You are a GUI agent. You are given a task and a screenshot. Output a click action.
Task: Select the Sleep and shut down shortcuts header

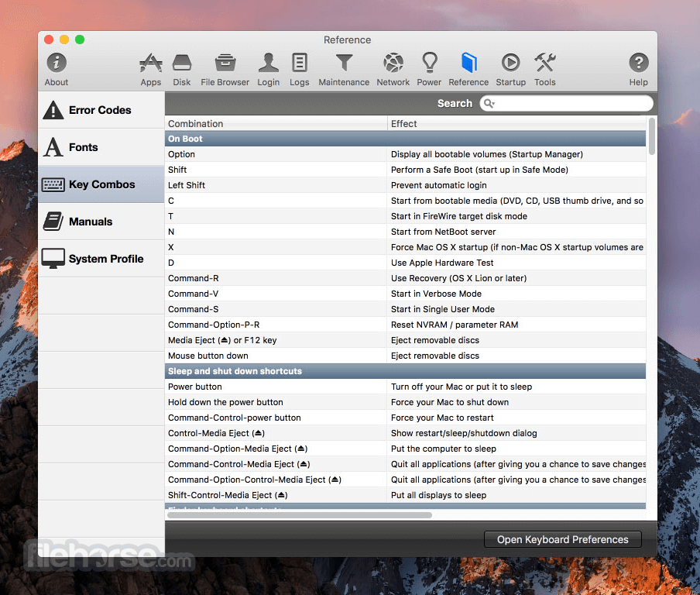(x=405, y=371)
